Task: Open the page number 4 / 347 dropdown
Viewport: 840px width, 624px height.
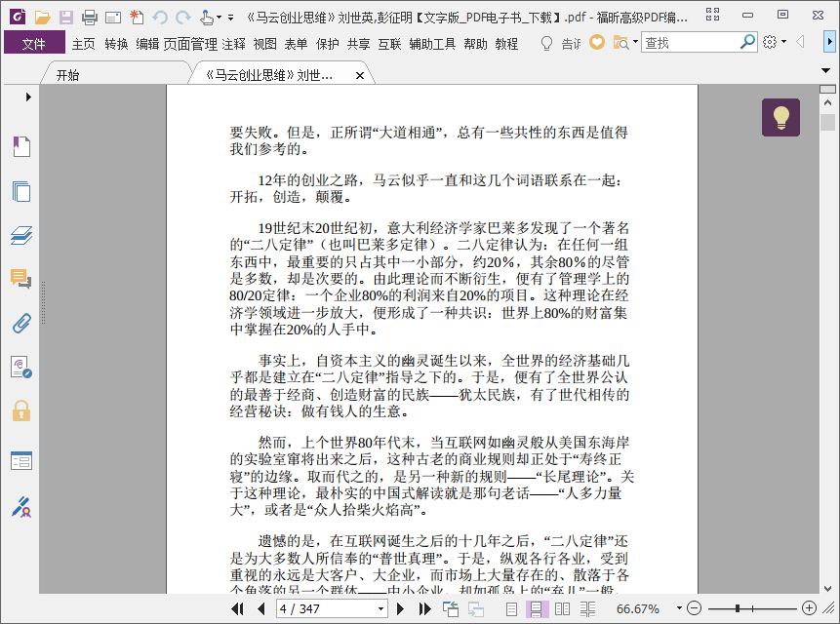Action: (380, 609)
